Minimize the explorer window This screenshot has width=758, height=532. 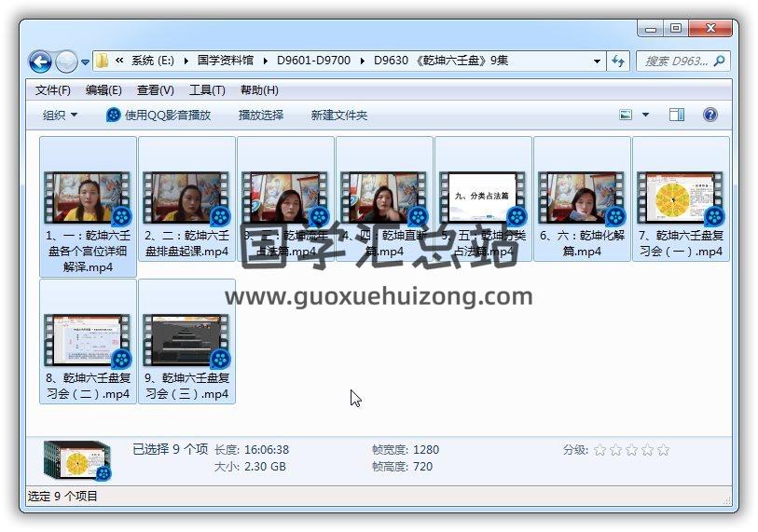tap(651, 29)
